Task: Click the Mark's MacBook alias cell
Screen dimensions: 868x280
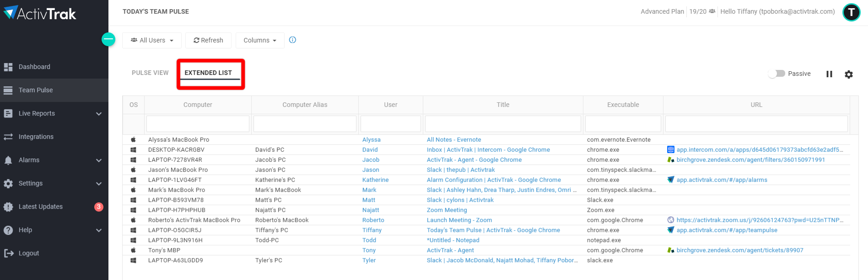Action: pos(278,190)
